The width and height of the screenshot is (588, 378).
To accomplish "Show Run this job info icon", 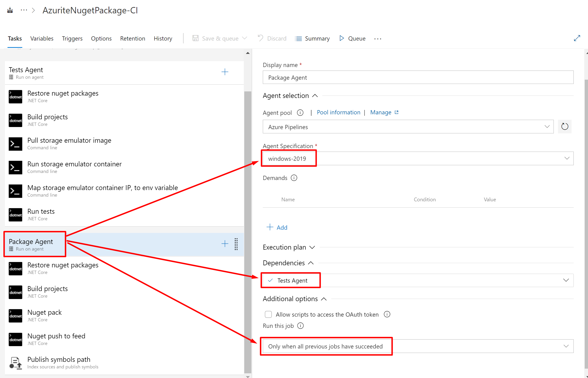I will click(x=300, y=326).
